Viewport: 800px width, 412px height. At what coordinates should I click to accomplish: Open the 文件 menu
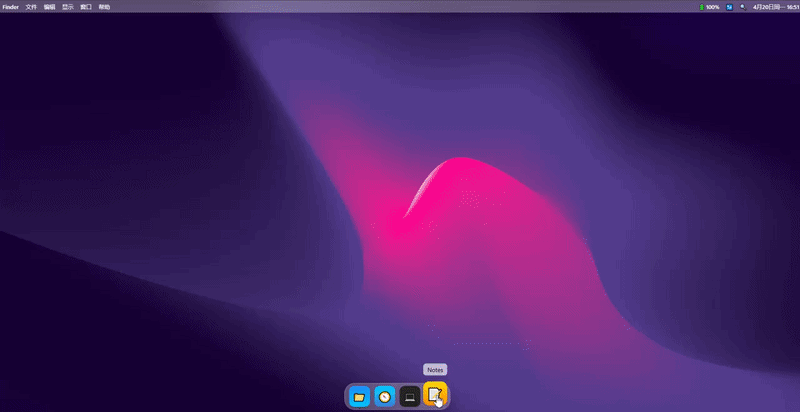pyautogui.click(x=31, y=6)
